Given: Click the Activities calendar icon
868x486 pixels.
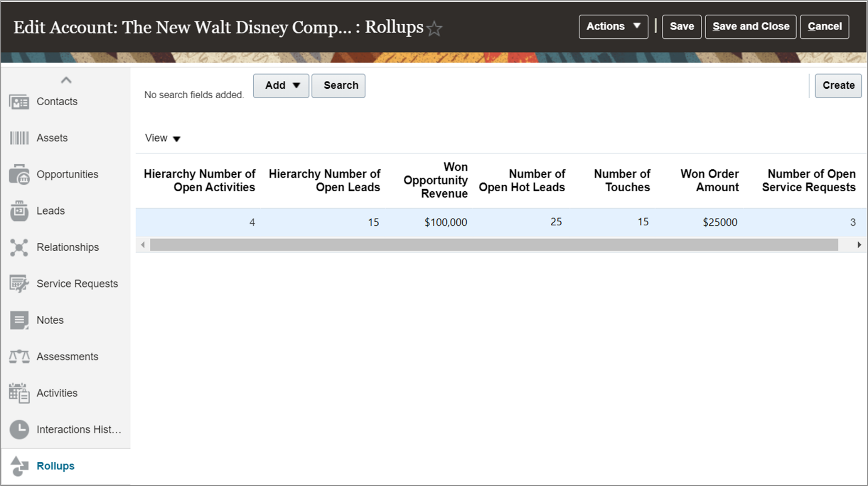Looking at the screenshot, I should (x=19, y=393).
